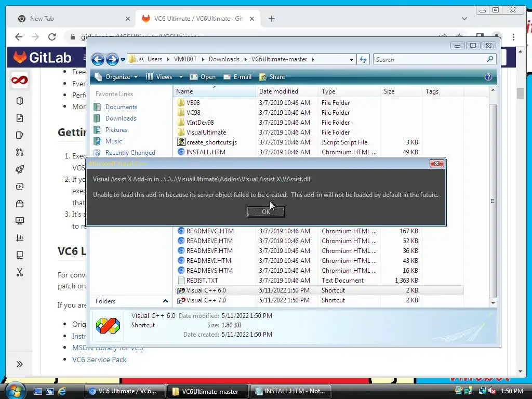Select the INSTALL.HTM file

[x=206, y=152]
